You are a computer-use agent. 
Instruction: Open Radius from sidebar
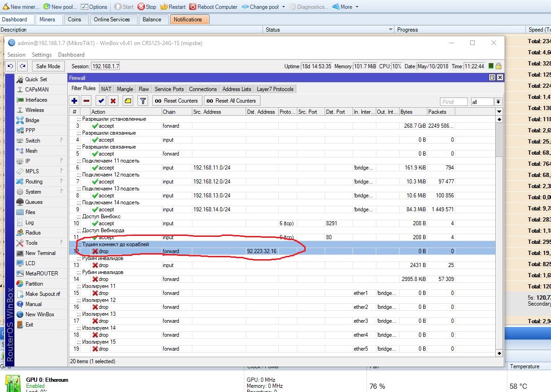33,233
